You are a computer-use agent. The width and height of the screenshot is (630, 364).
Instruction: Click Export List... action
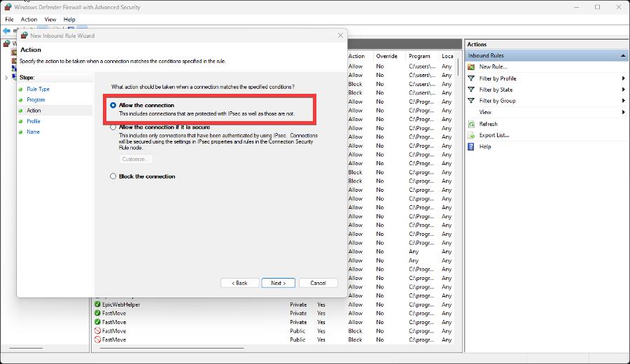pyautogui.click(x=494, y=135)
